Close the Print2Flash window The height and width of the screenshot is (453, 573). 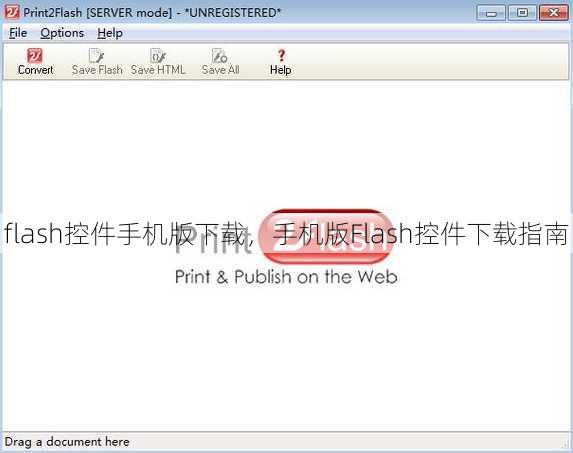(554, 13)
